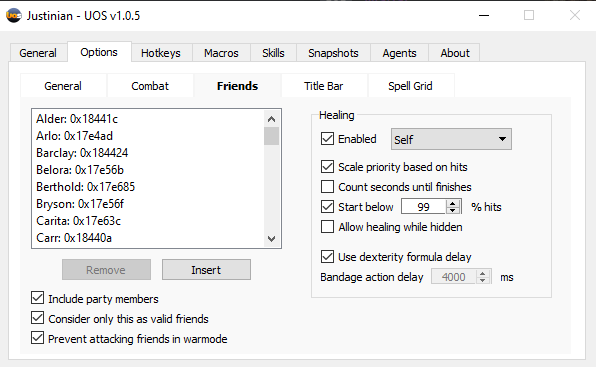Image resolution: width=596 pixels, height=367 pixels.
Task: Click the Insert friend button
Action: (x=206, y=270)
